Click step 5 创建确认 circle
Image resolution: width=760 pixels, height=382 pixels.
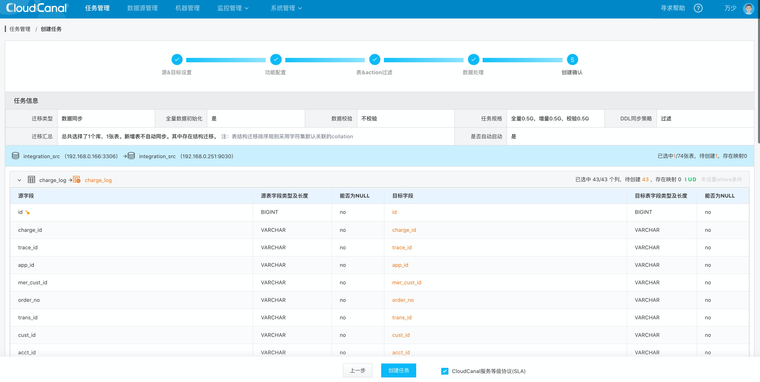[572, 60]
